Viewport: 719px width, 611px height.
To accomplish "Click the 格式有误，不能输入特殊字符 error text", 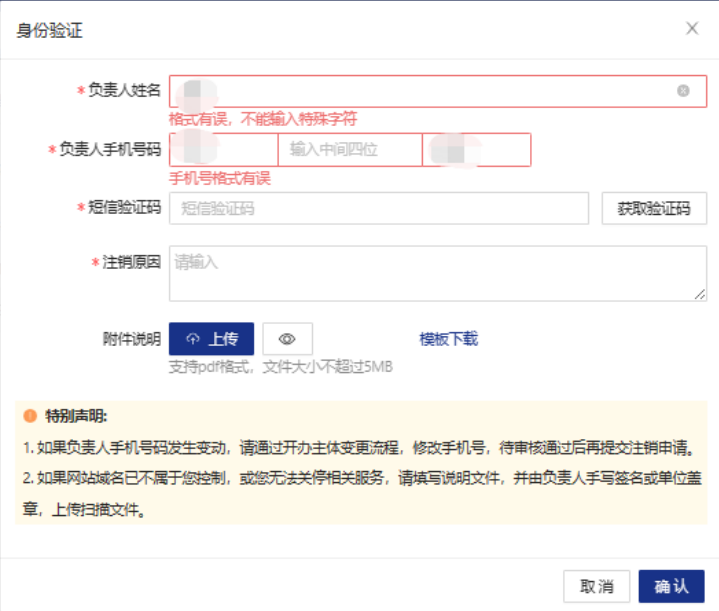I will point(263,119).
